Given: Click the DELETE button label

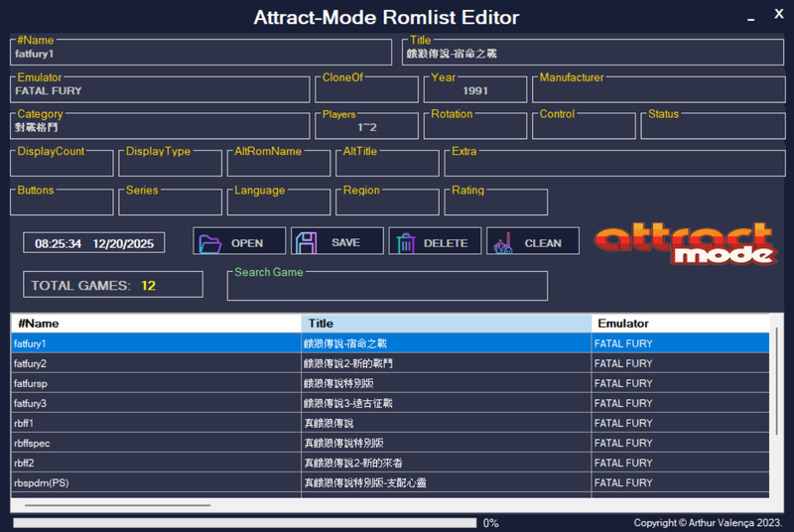Looking at the screenshot, I should [x=446, y=243].
